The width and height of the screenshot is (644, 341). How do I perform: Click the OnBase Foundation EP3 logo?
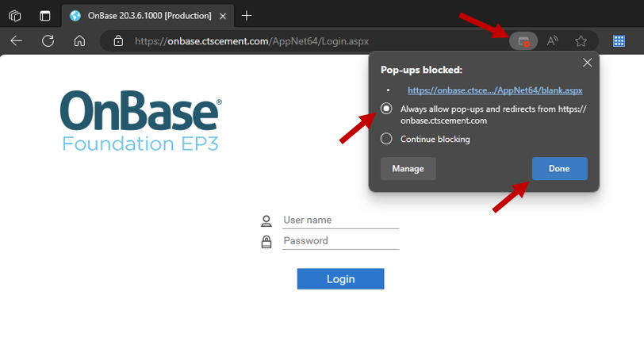pos(141,121)
